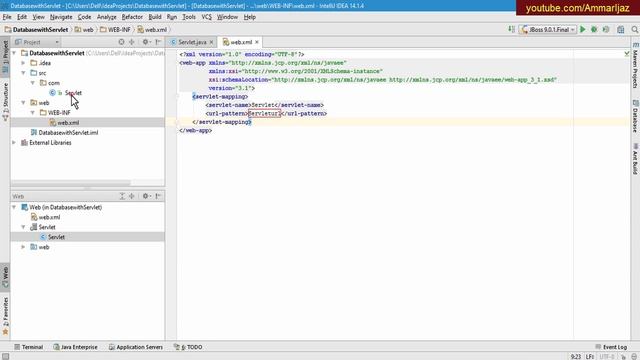This screenshot has height=360, width=640.
Task: Run the JBoss configuration with green play button
Action: pos(582,29)
